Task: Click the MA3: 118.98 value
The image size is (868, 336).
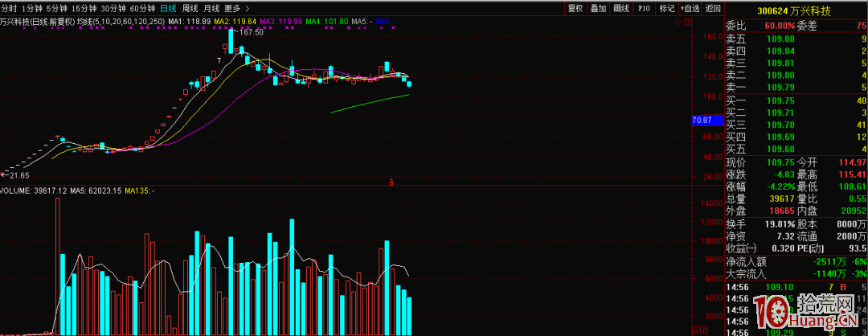Action: coord(282,22)
